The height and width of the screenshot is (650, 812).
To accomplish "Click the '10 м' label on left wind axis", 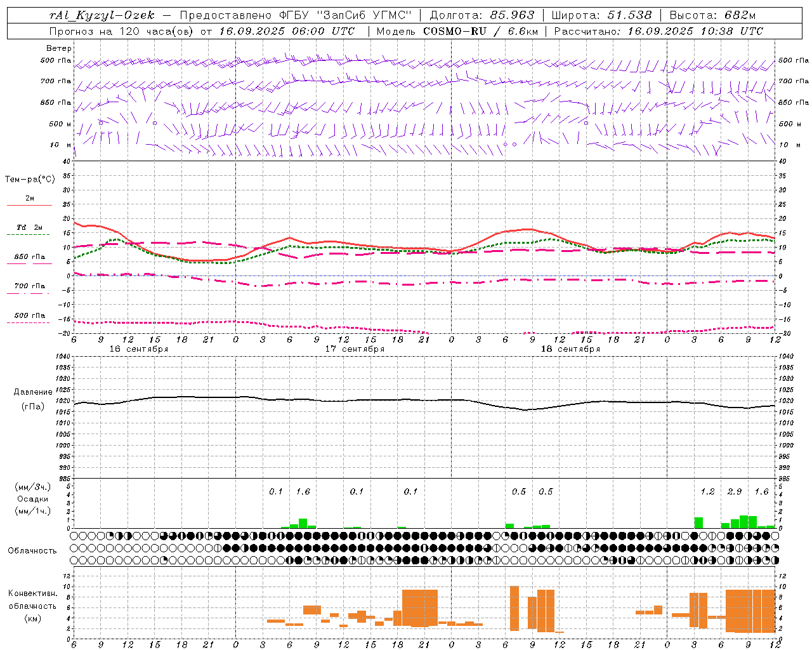I will pos(60,145).
